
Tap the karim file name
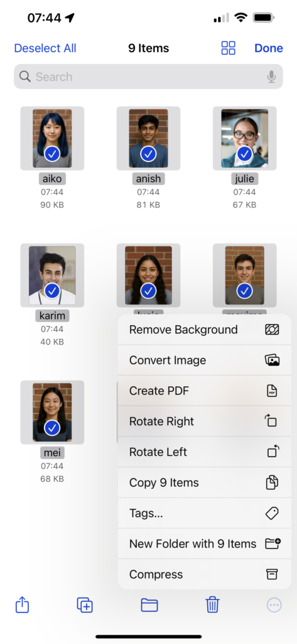pos(52,316)
